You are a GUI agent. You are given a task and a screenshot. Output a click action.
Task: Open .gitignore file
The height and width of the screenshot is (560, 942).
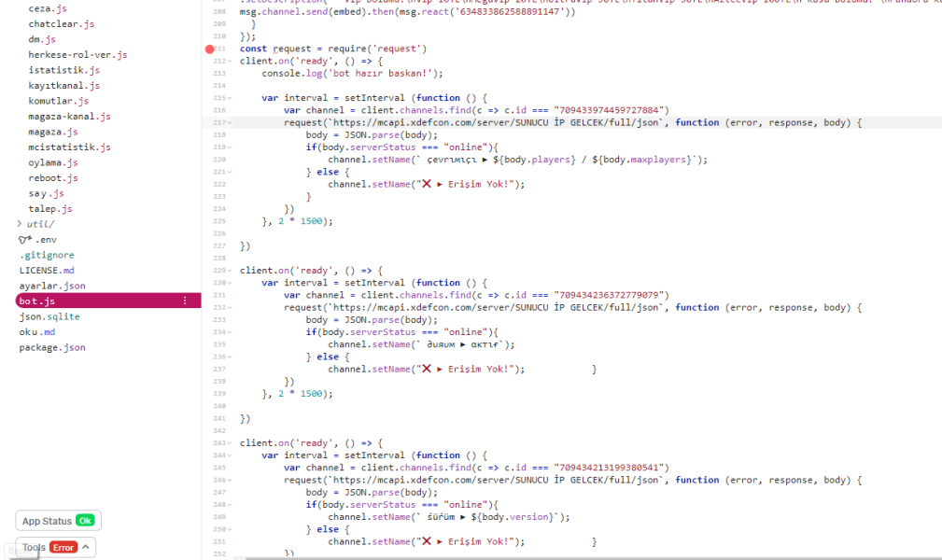pyautogui.click(x=47, y=255)
